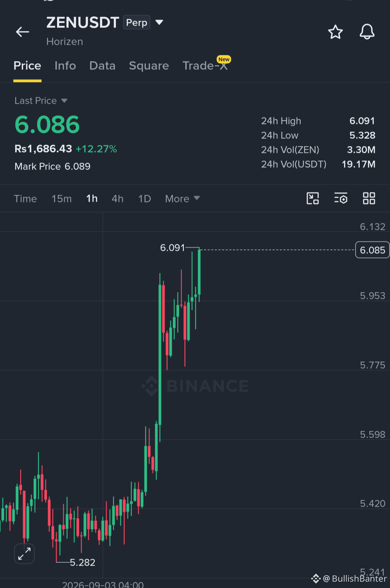390x588 pixels.
Task: Click the 6.085 current price marker
Action: click(x=372, y=250)
